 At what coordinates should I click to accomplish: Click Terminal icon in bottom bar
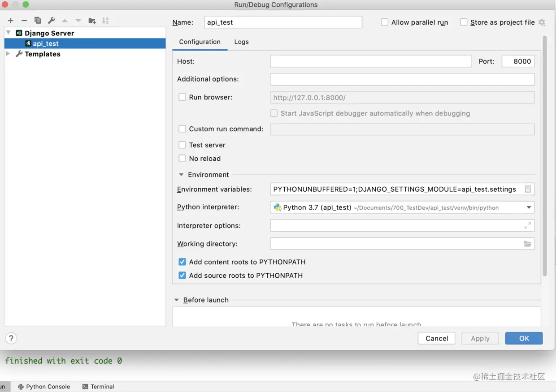85,387
